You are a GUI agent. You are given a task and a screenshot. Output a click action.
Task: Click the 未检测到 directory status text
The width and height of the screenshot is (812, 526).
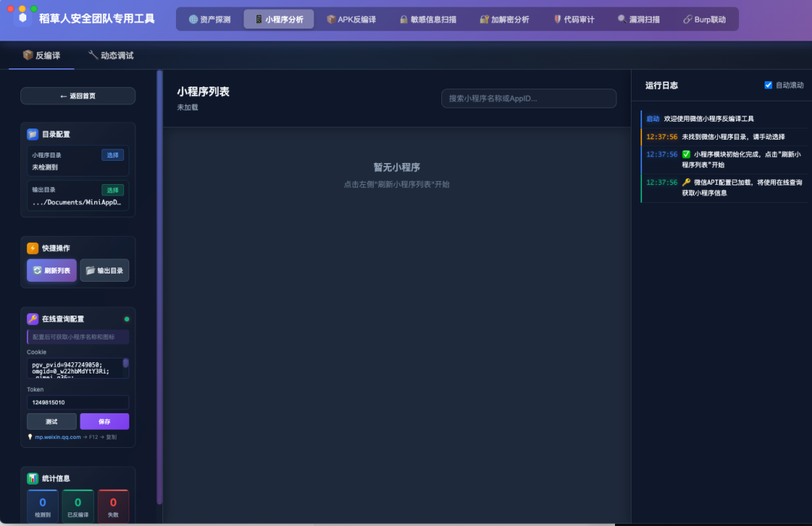(45, 168)
